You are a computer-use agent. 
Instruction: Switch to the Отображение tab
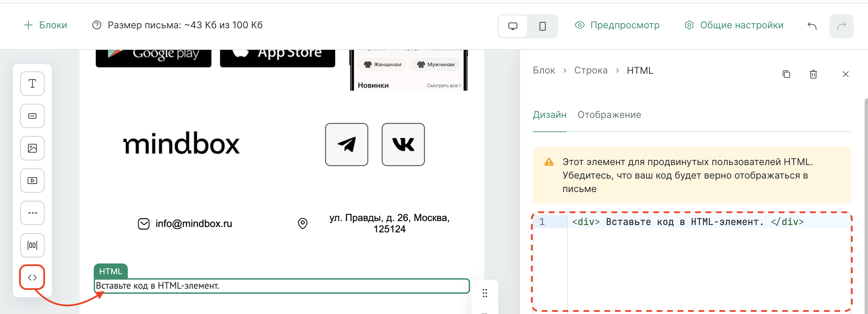(609, 115)
